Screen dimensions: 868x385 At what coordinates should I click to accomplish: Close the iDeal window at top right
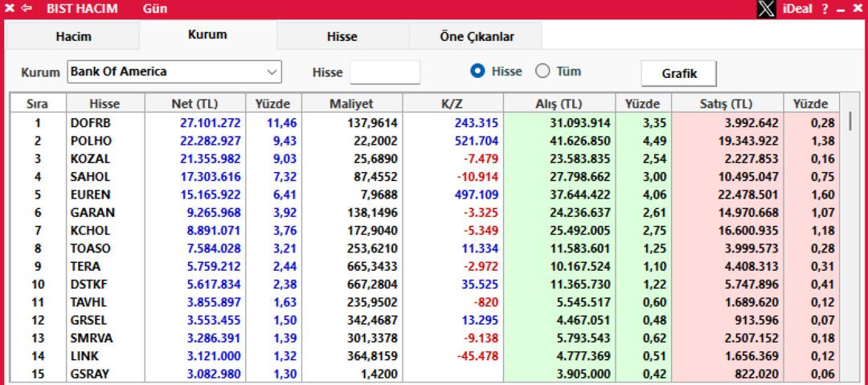coord(857,10)
